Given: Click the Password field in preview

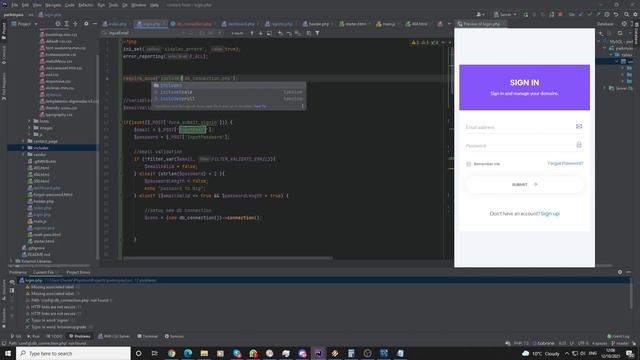Looking at the screenshot, I should 524,146.
